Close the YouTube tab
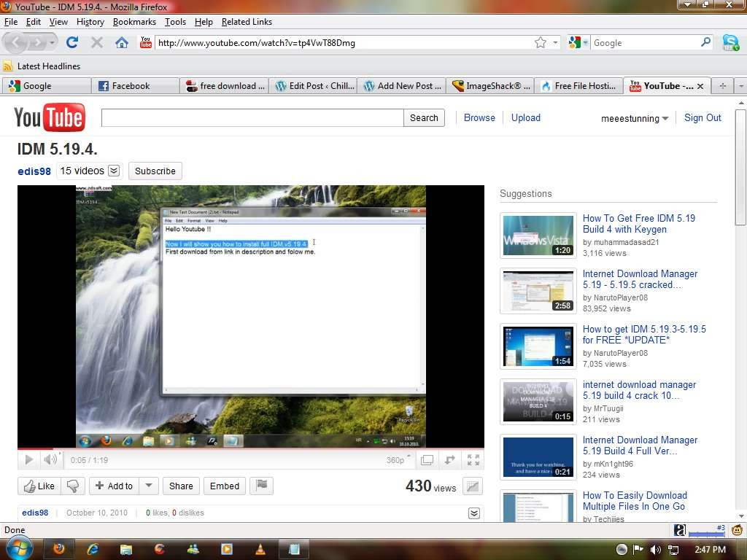 pyautogui.click(x=700, y=86)
